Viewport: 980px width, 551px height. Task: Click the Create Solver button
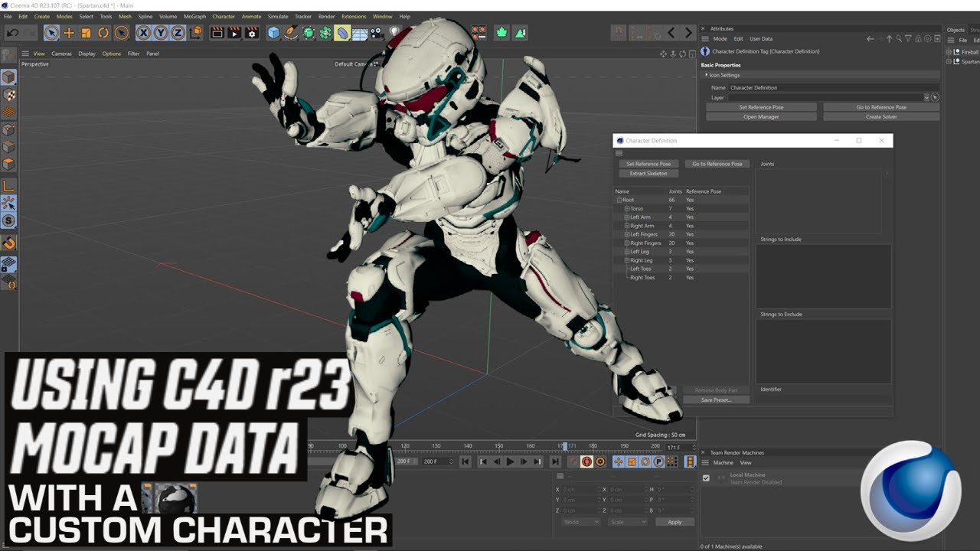pos(881,117)
